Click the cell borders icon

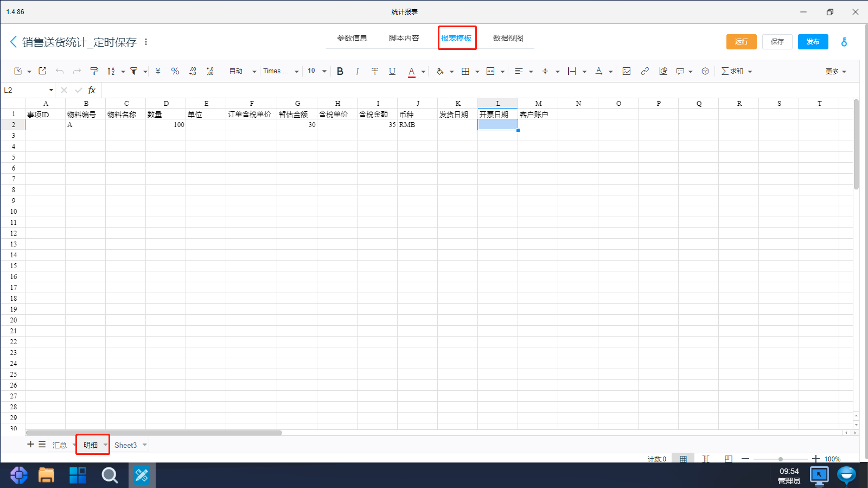point(465,71)
